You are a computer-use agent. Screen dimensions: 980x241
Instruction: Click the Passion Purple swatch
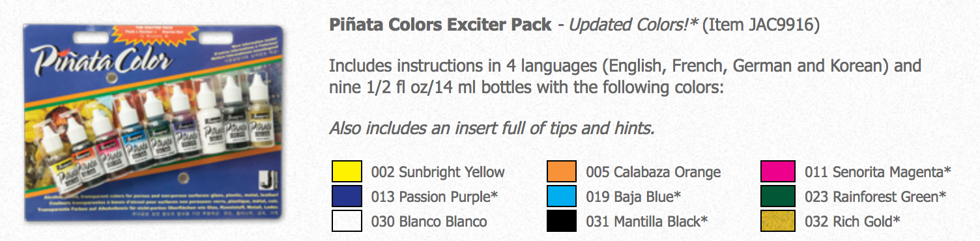347,197
